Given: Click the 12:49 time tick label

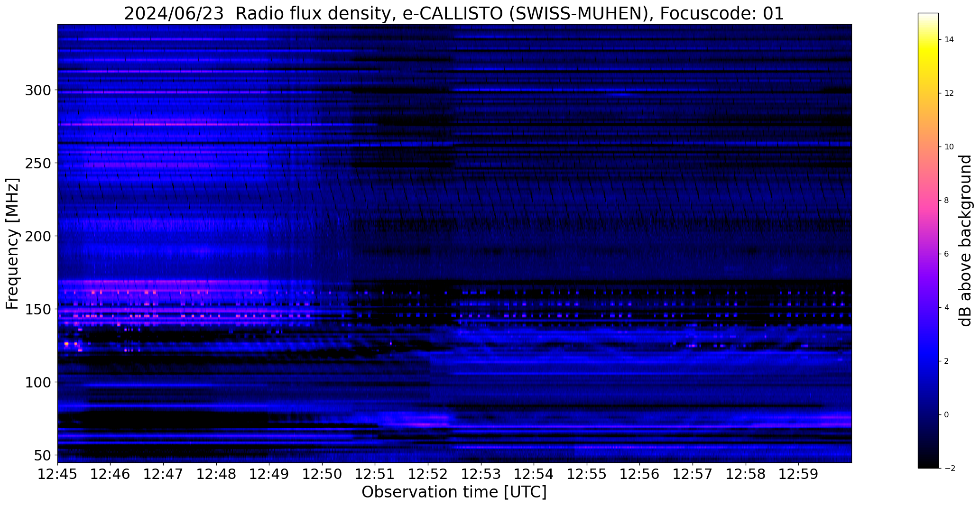Looking at the screenshot, I should pyautogui.click(x=269, y=474).
